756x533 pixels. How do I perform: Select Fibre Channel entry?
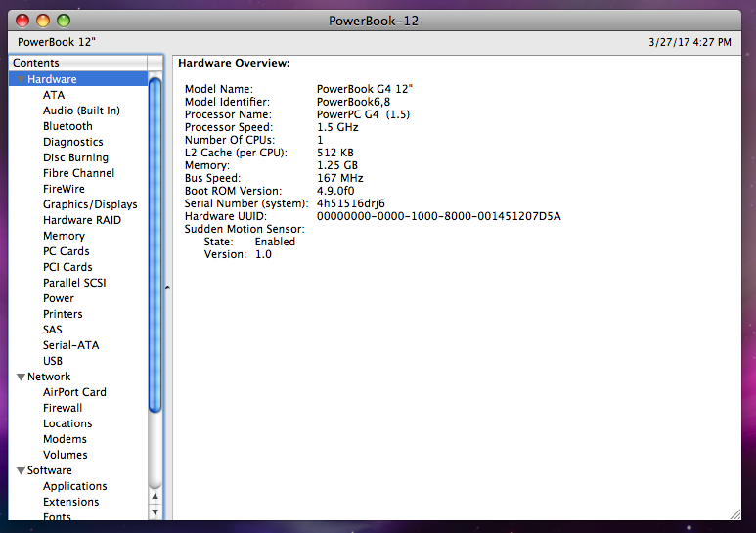[x=78, y=173]
